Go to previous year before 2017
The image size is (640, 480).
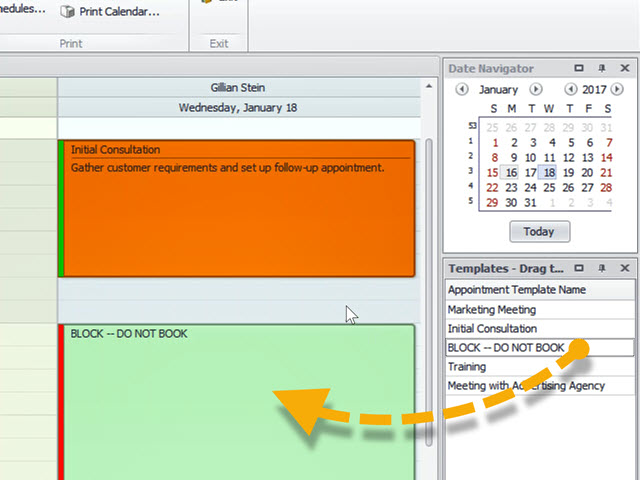coord(571,89)
